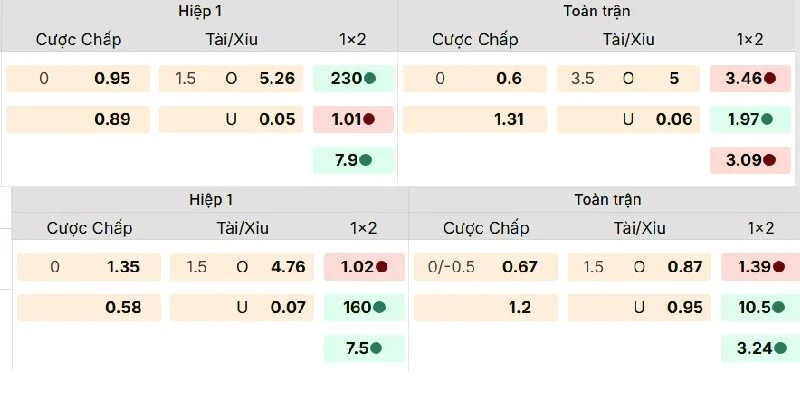This screenshot has height=400, width=800.
Task: Click the green dot next to 1.97
Action: coord(767,119)
